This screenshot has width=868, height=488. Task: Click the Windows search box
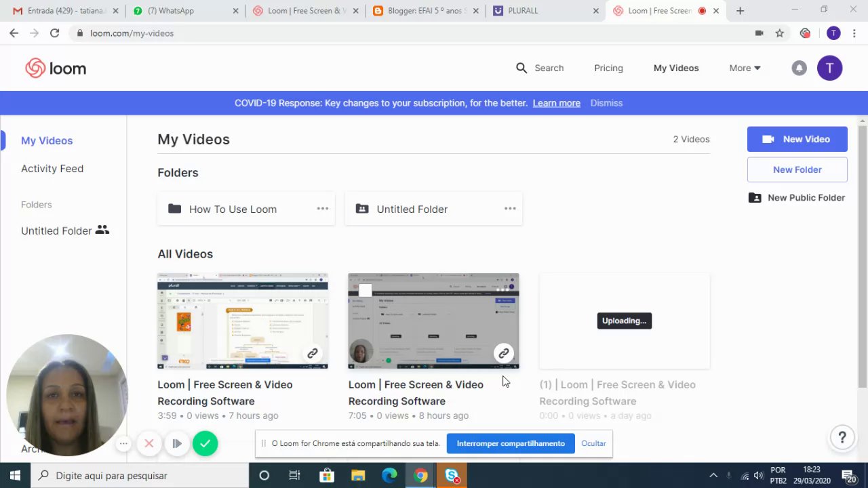pyautogui.click(x=140, y=475)
